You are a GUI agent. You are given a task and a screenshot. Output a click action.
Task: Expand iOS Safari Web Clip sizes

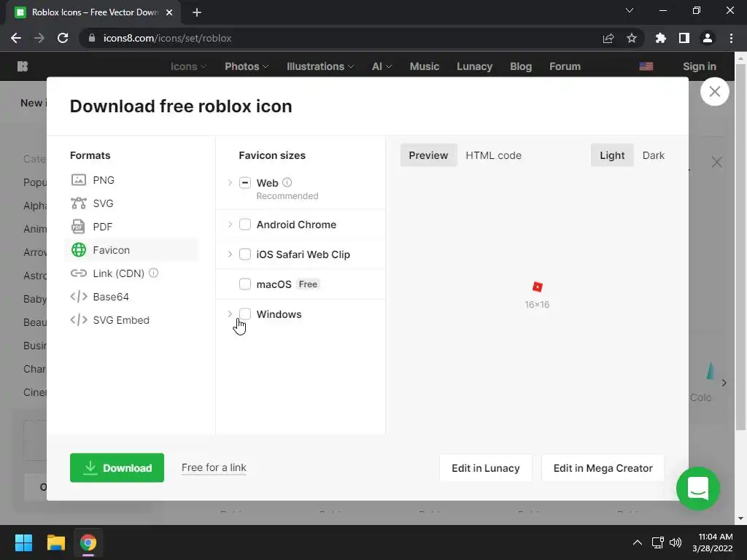click(x=230, y=254)
